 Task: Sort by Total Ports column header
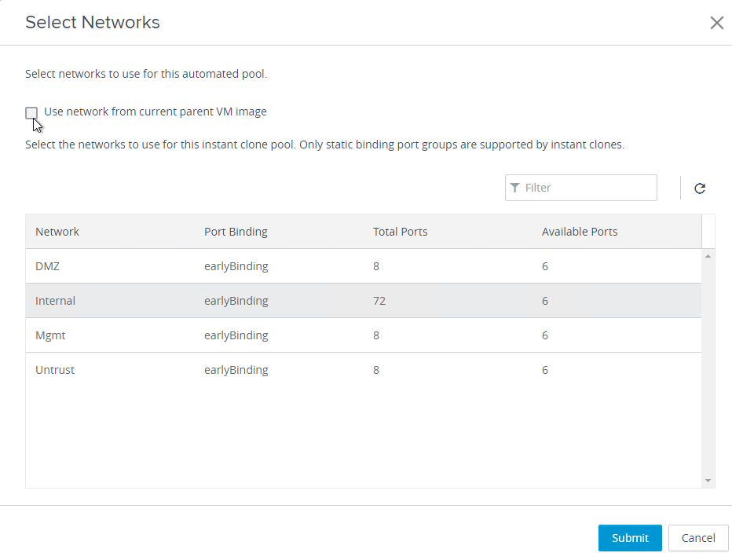coord(400,232)
